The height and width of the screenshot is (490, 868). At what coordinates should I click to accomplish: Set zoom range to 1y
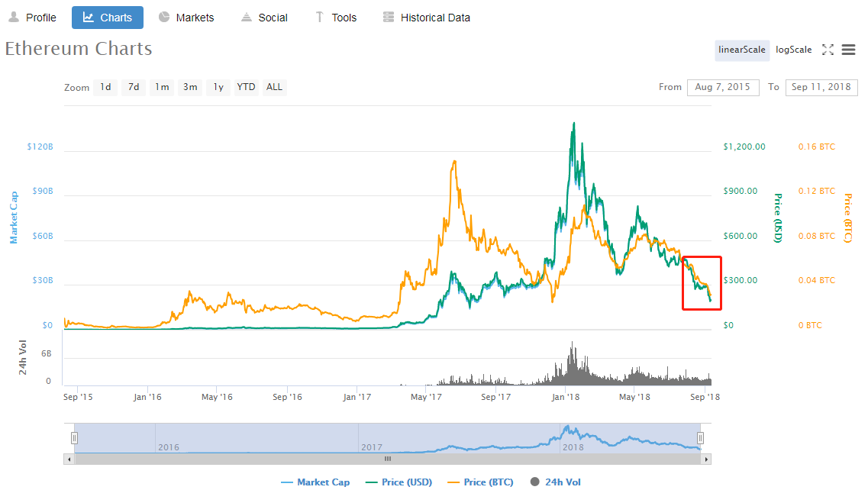[x=218, y=87]
